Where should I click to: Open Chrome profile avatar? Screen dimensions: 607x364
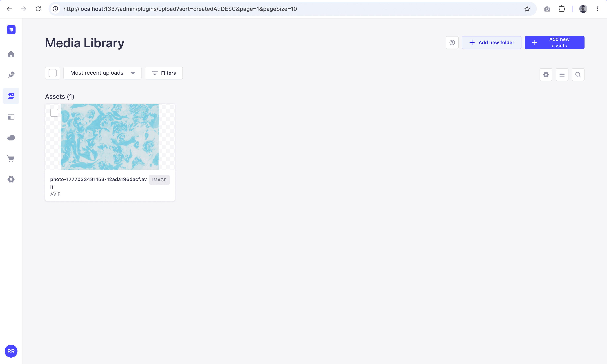point(583,9)
